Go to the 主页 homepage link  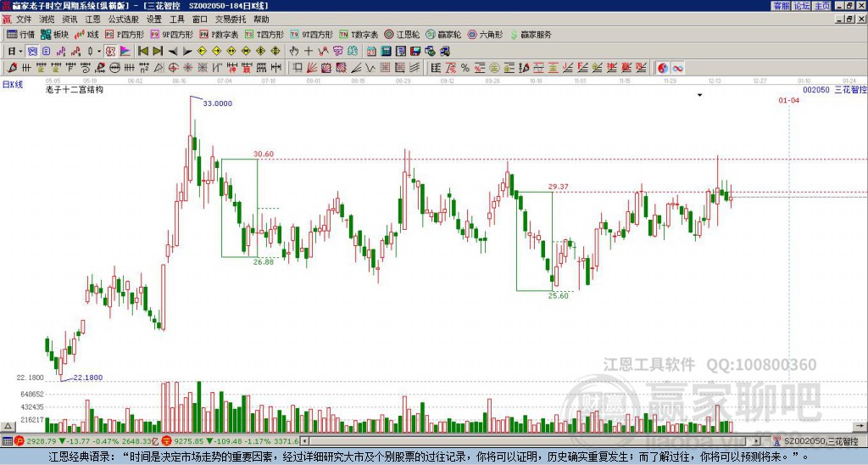[822, 6]
